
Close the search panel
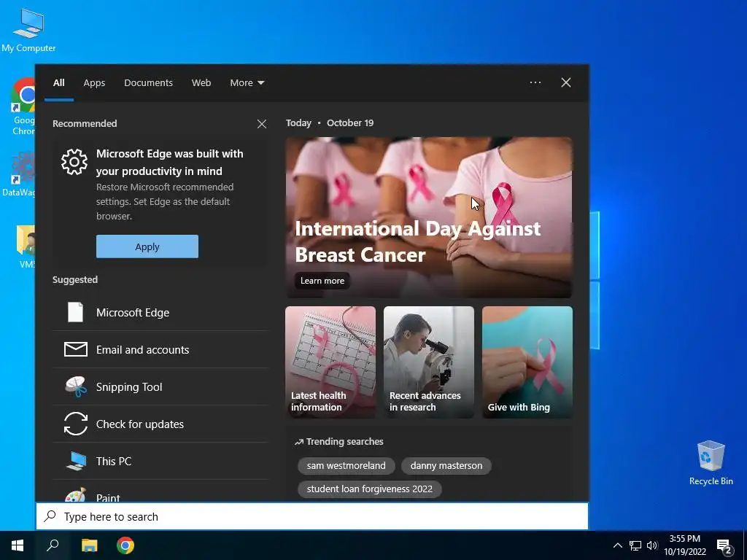[x=566, y=82]
